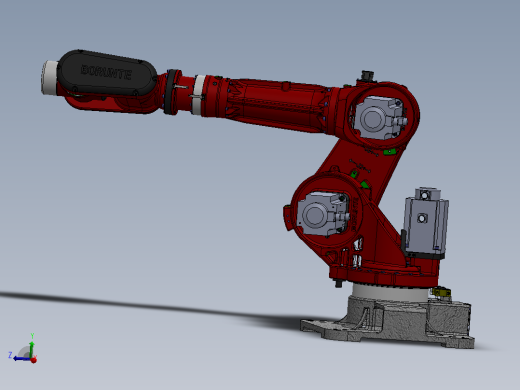Select the gray servo motor beside the base
The width and height of the screenshot is (520, 390).
[426, 223]
